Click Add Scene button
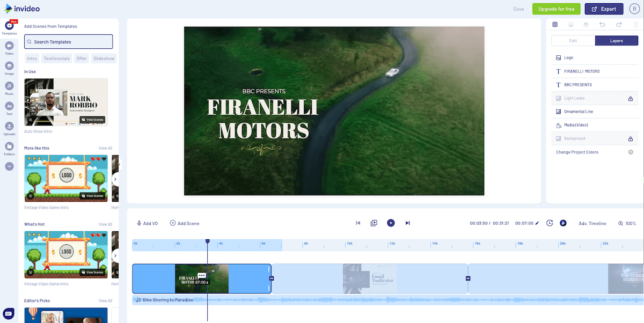The image size is (644, 323). [185, 223]
